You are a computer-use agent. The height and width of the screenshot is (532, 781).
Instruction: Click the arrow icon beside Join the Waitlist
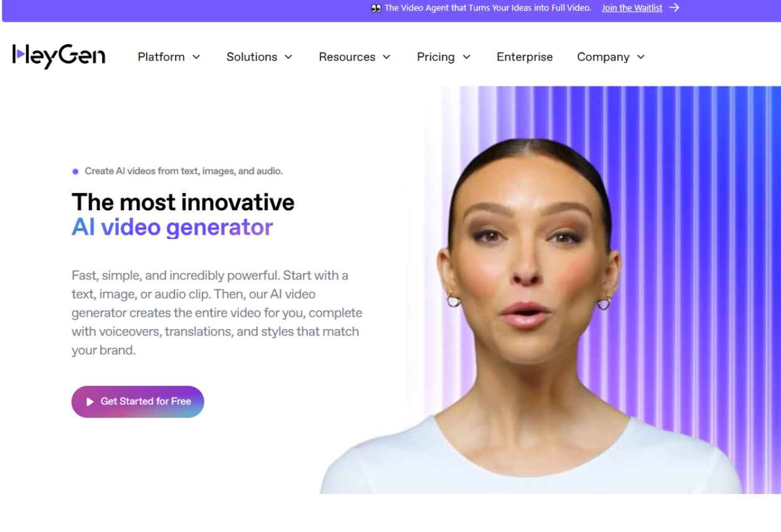tap(674, 8)
